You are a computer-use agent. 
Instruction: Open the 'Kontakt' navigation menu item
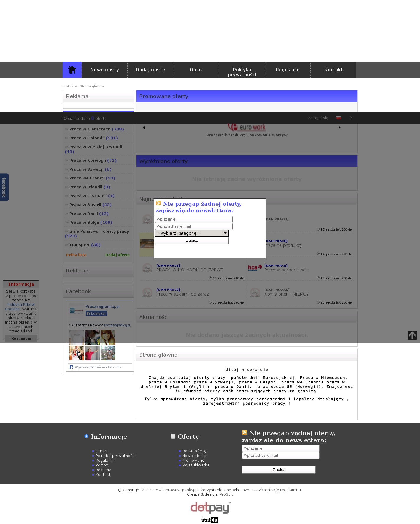[x=333, y=70]
